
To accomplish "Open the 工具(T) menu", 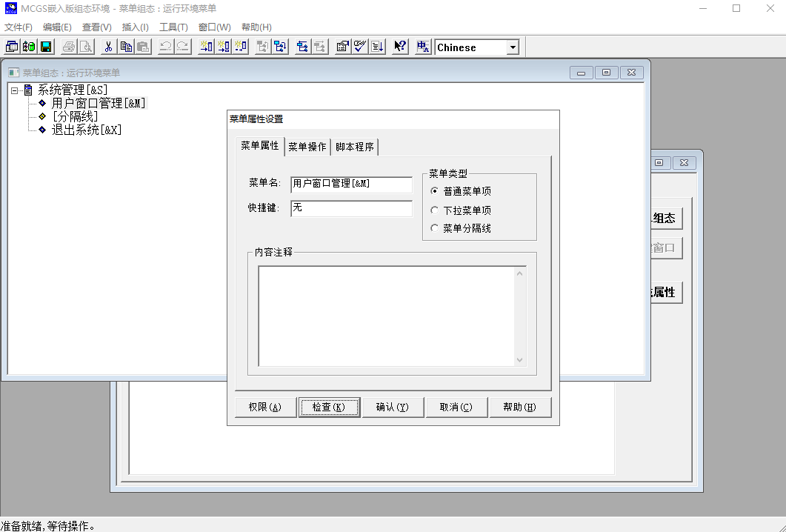I will (173, 27).
